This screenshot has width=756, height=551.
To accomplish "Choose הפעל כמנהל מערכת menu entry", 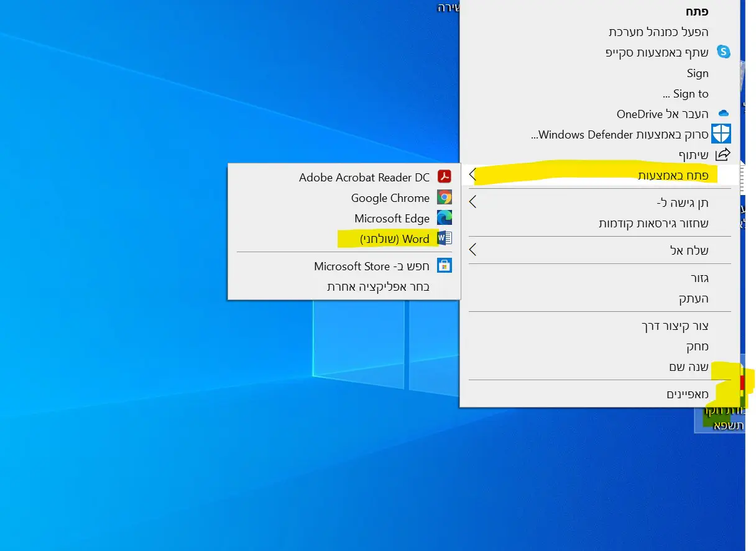I will pos(658,32).
